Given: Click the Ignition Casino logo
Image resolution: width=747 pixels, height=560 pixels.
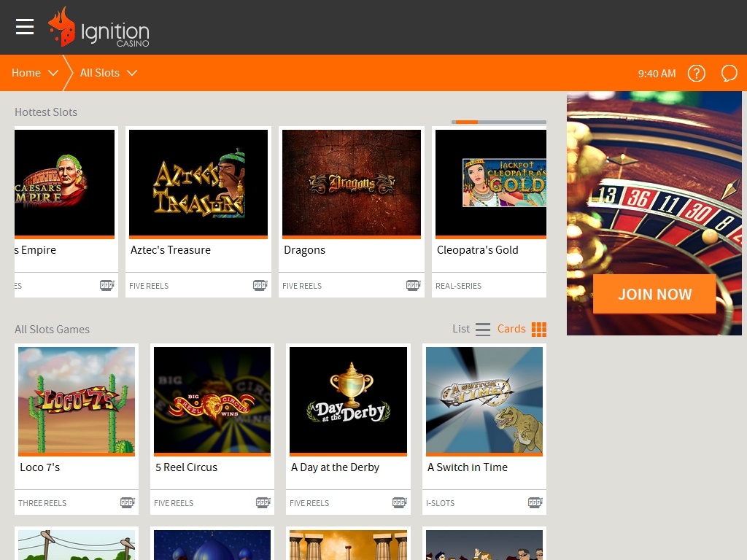Looking at the screenshot, I should pos(99,28).
